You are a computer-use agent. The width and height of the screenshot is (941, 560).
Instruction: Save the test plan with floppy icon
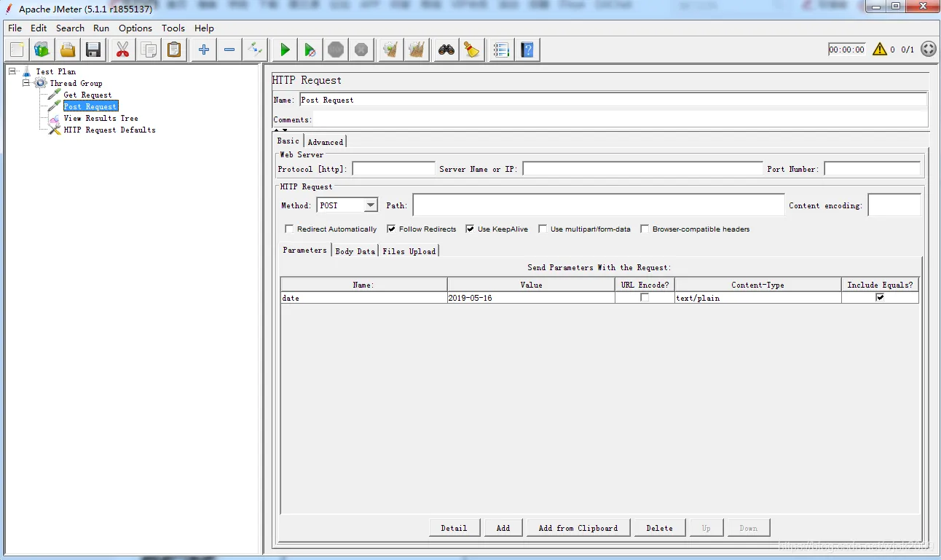[x=93, y=50]
